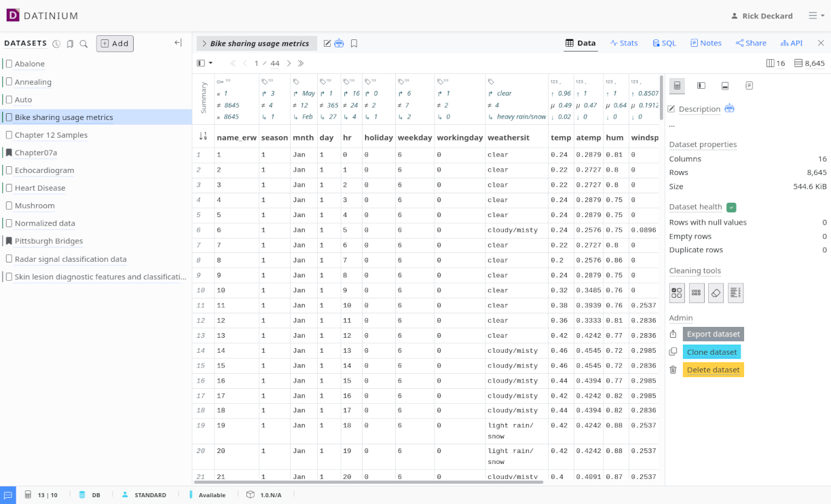Collapse the Datasets sidebar panel

click(178, 43)
